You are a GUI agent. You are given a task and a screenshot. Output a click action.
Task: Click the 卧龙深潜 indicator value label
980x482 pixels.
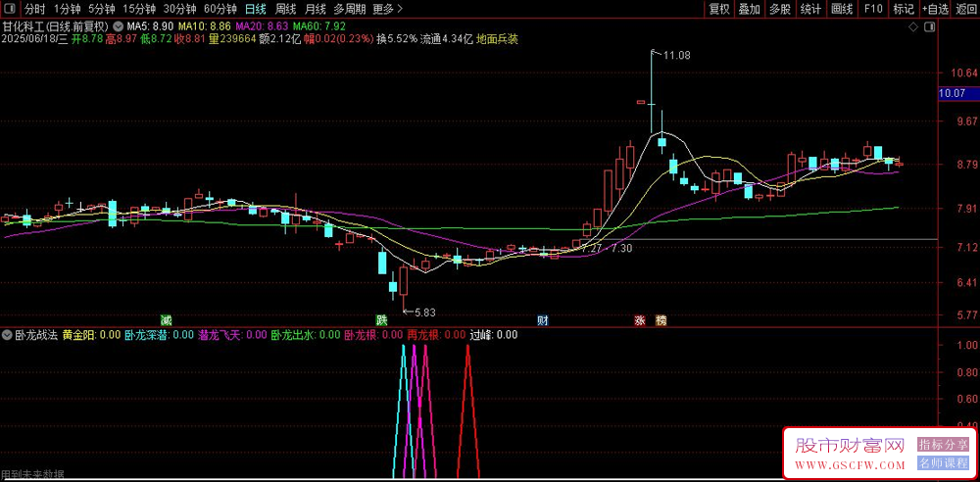click(160, 335)
